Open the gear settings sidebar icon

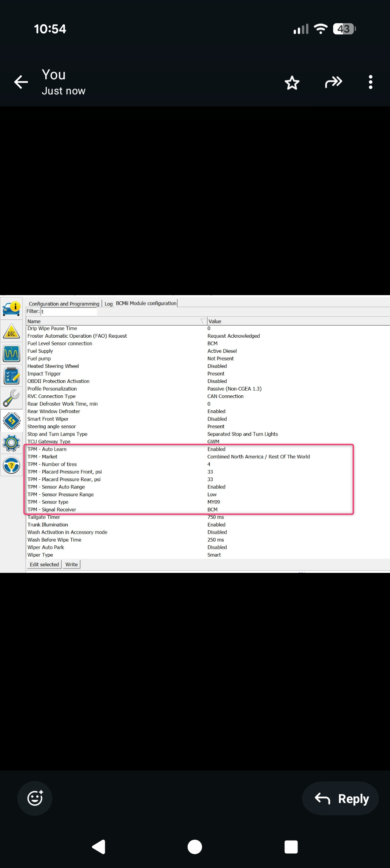(12, 443)
